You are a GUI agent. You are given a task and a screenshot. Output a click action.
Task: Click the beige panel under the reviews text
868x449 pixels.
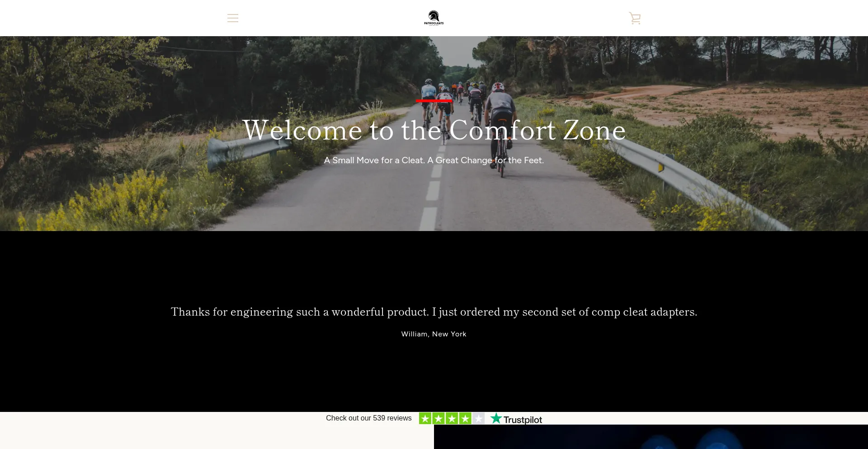pos(217,437)
